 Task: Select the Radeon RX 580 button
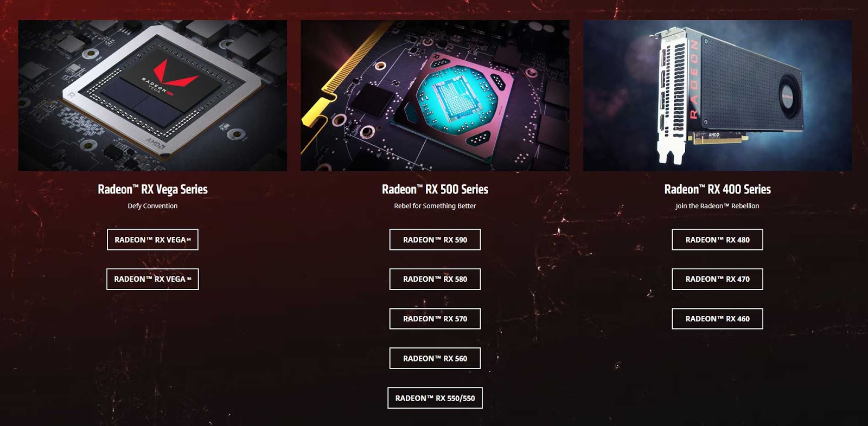click(x=435, y=279)
